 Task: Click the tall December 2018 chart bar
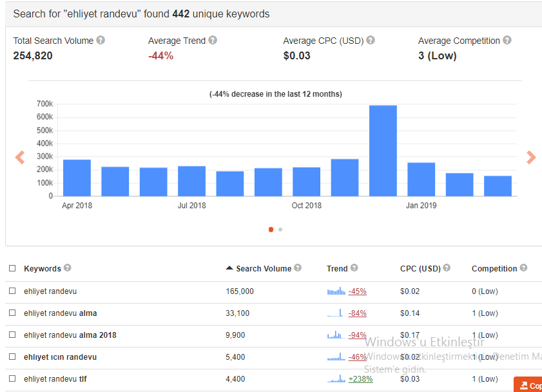point(383,151)
